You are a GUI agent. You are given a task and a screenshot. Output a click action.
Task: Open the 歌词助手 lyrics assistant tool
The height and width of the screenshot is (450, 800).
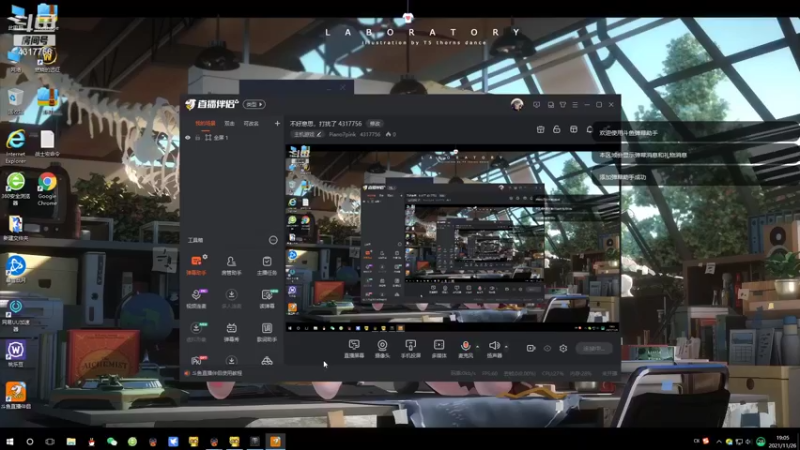[x=266, y=332]
